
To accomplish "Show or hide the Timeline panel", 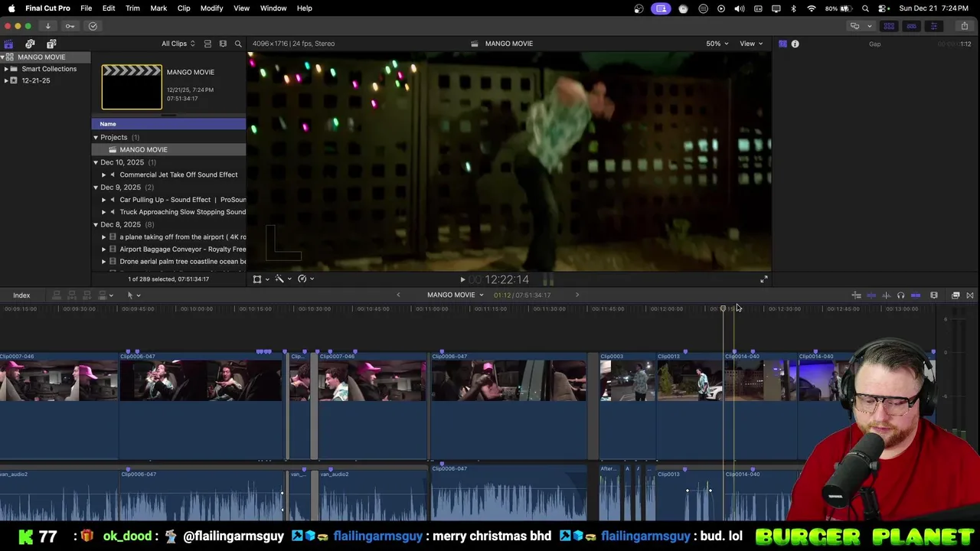I will coord(911,26).
